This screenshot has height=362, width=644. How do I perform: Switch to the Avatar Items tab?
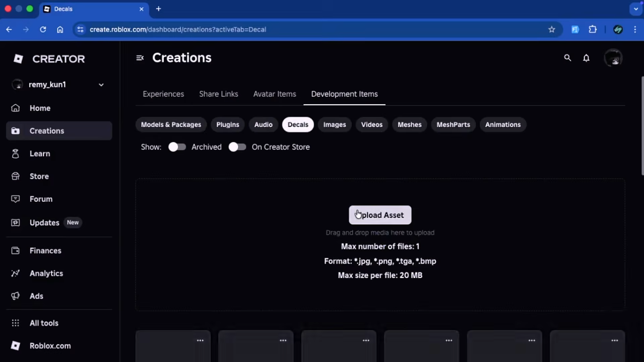(x=274, y=94)
